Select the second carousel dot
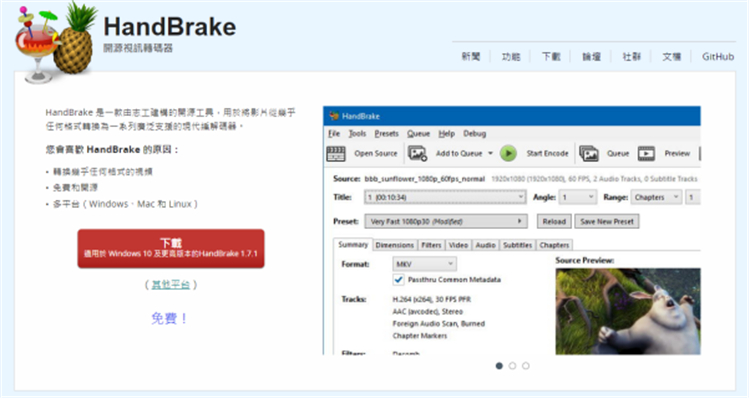The width and height of the screenshot is (750, 399). click(x=513, y=366)
